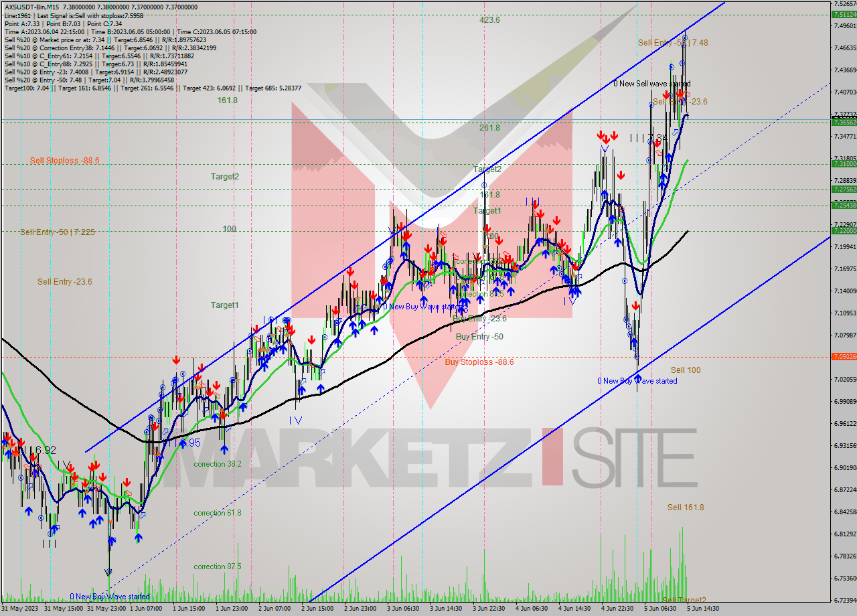
Task: Click the '0 New Sell wave started' label
Action: tap(652, 84)
